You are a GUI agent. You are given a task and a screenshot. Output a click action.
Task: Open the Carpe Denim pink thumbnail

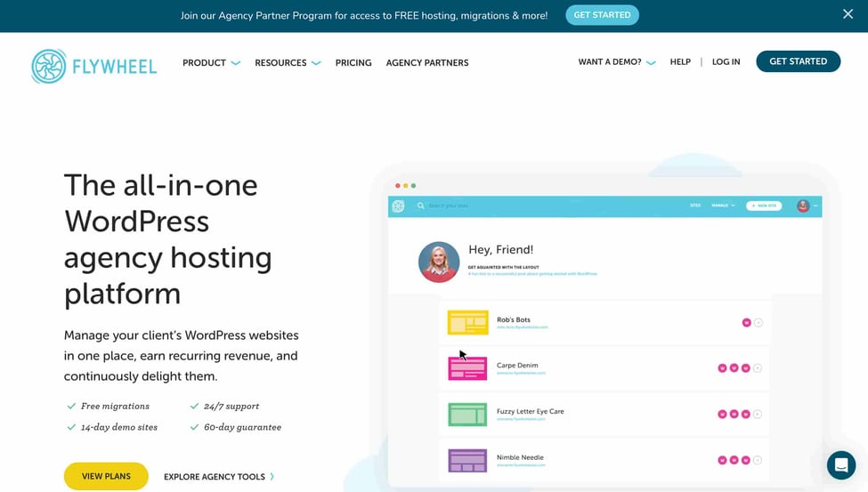point(467,368)
